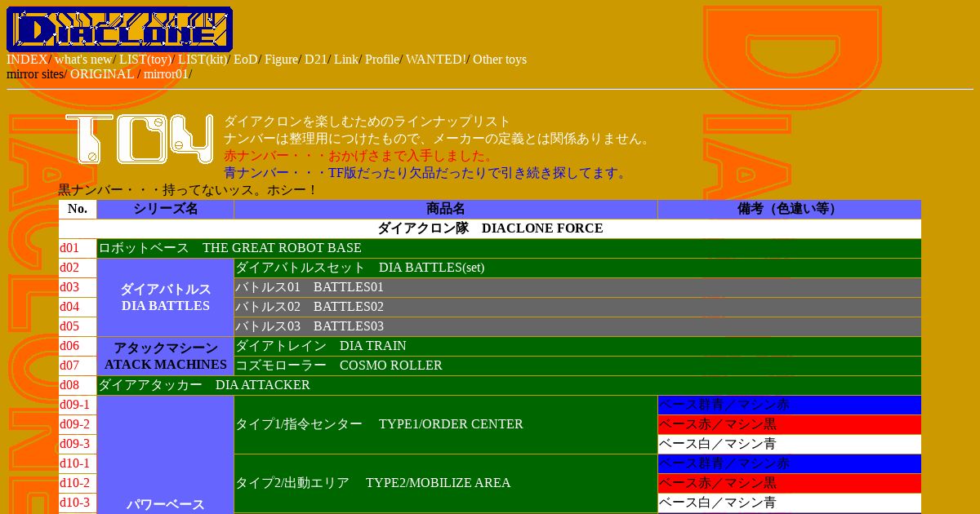980x514 pixels.
Task: Select row number d09-1
Action: point(78,405)
